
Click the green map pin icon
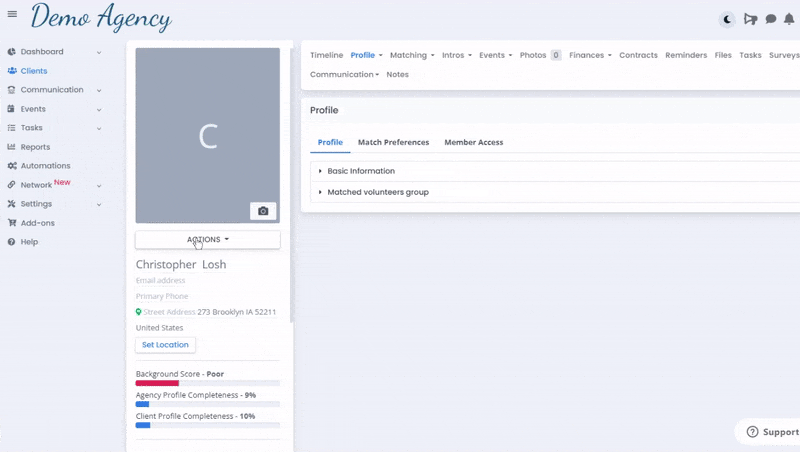(139, 312)
